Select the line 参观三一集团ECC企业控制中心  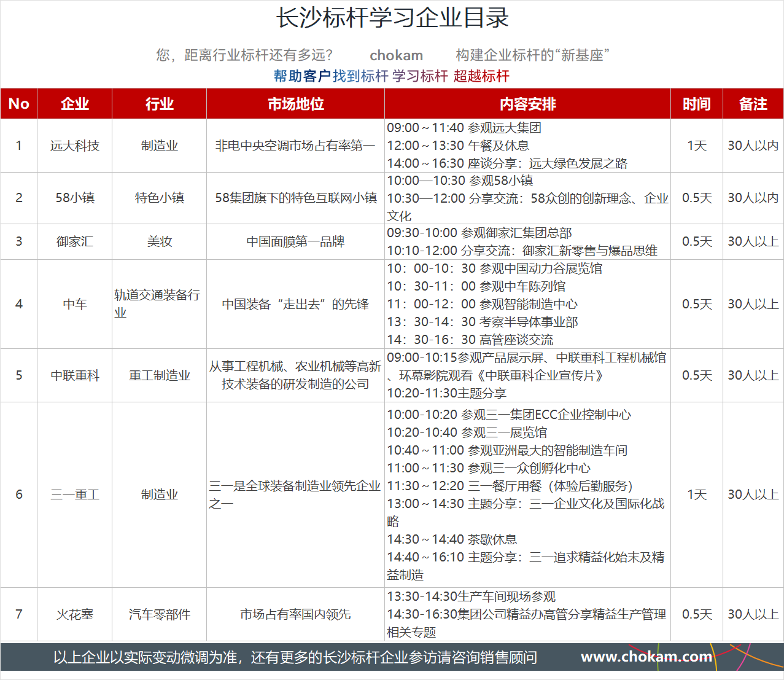point(509,415)
